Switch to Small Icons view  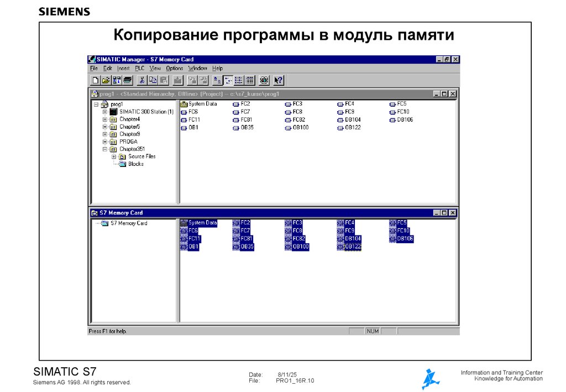pyautogui.click(x=228, y=80)
